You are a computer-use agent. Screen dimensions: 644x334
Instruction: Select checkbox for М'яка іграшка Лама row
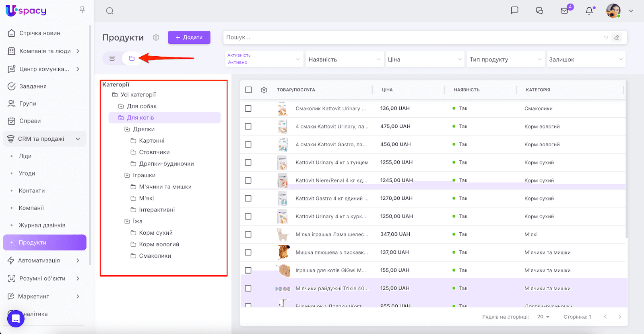click(248, 234)
